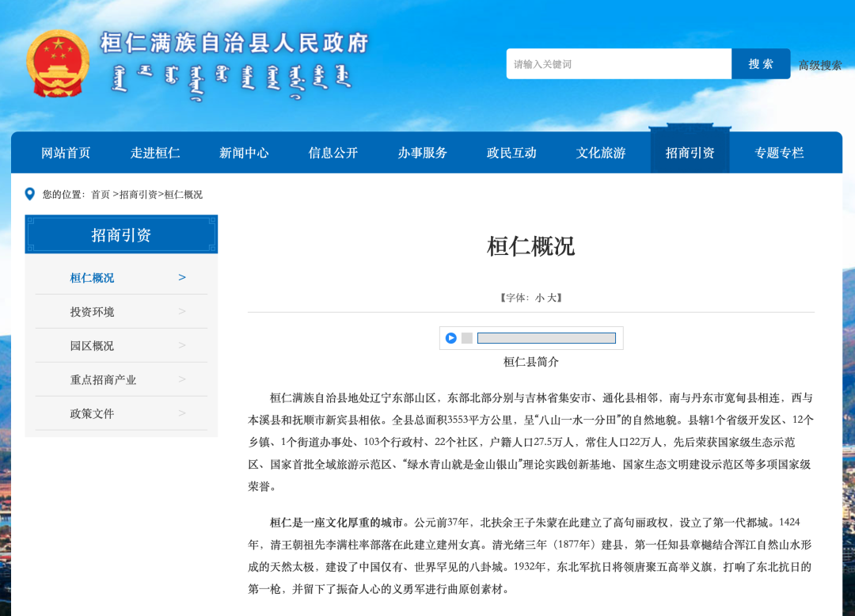Select the 招商引资 navigation tab
This screenshot has height=616, width=855.
(x=690, y=153)
